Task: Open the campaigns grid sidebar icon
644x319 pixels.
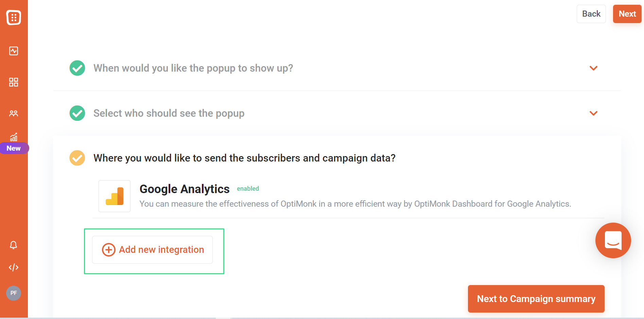Action: [14, 82]
